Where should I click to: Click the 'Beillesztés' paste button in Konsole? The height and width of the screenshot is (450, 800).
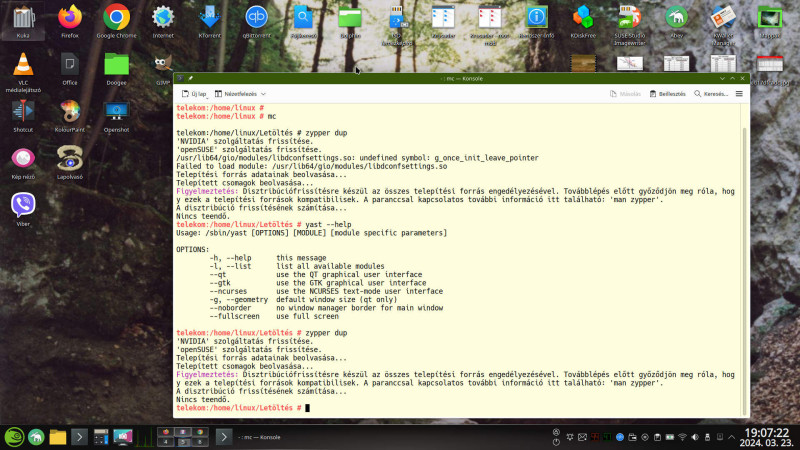[x=667, y=94]
